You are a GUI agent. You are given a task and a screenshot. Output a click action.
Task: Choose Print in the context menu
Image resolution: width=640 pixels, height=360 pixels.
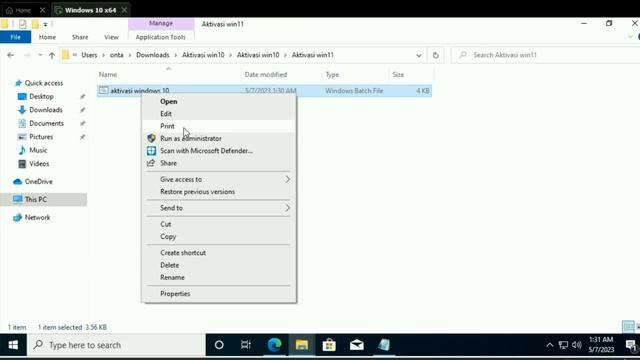point(167,126)
